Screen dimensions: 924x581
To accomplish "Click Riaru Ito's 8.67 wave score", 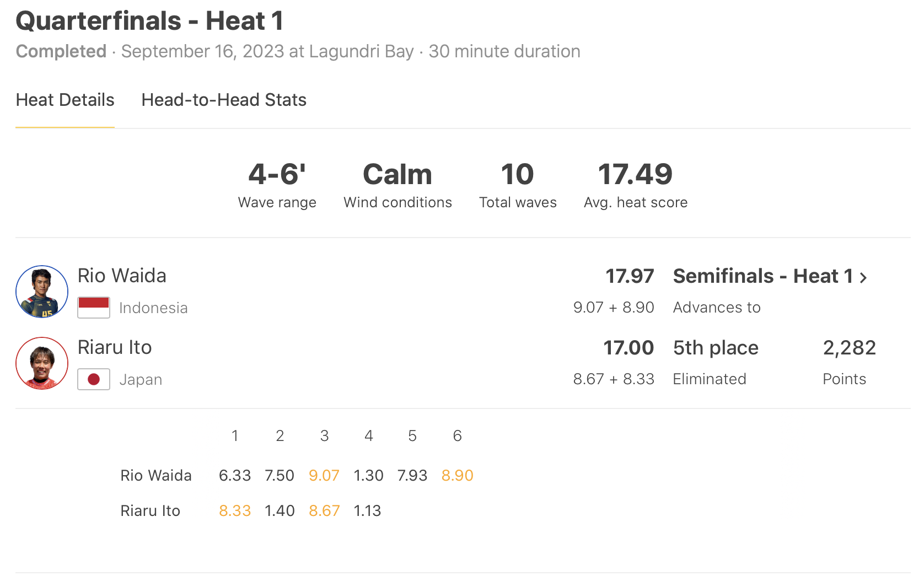I will click(x=324, y=510).
